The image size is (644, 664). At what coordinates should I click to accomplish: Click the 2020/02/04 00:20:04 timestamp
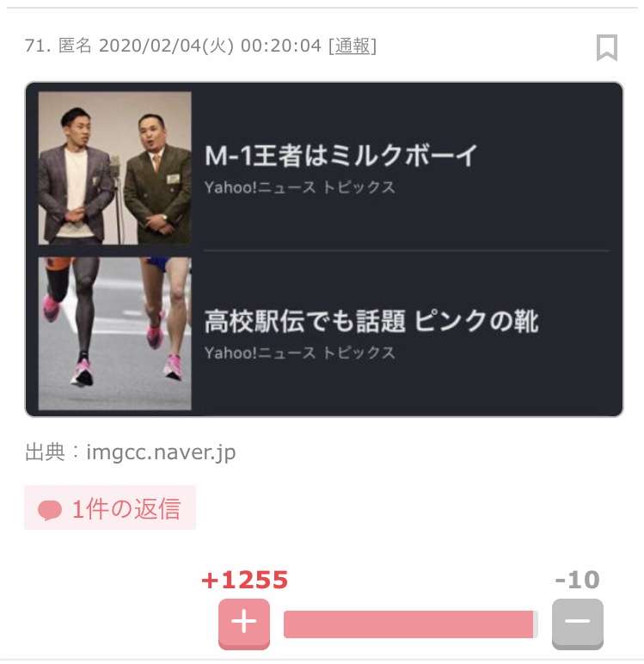click(211, 46)
